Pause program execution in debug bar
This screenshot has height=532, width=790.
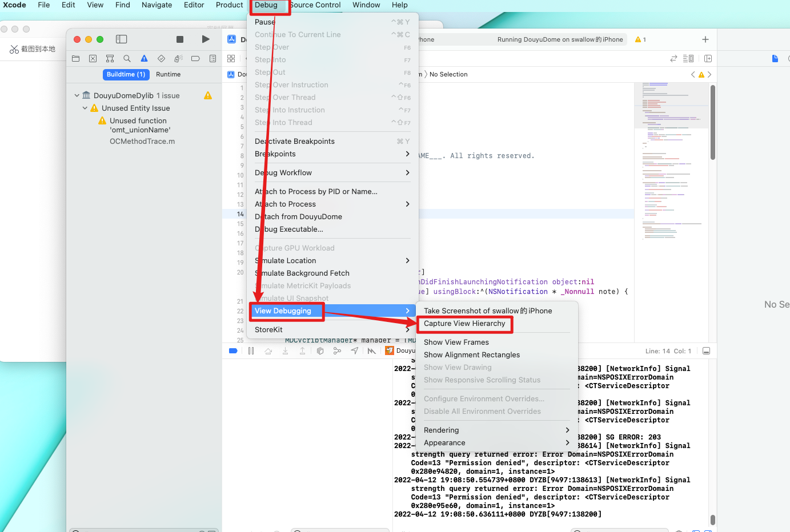click(251, 351)
